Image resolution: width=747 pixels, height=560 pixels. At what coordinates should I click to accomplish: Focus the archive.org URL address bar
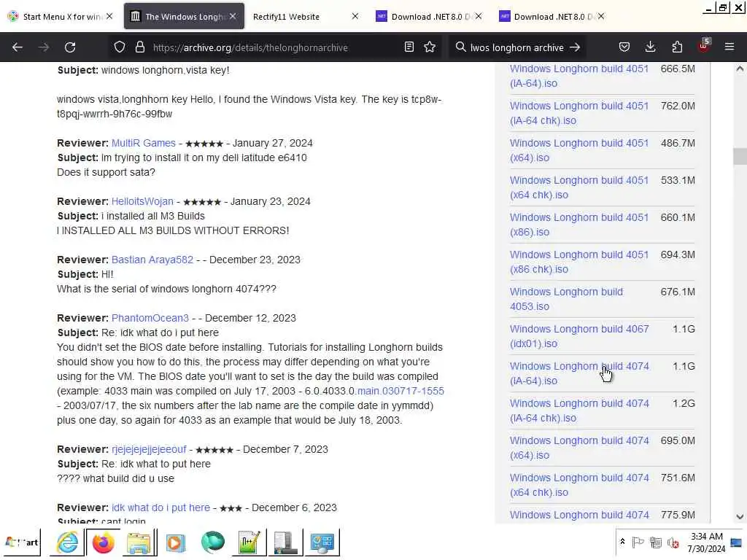[x=250, y=47]
